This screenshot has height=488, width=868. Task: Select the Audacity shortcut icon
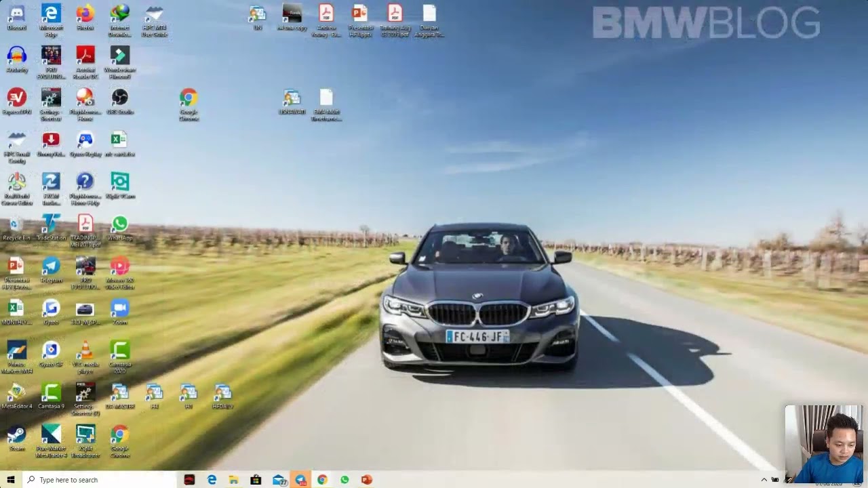click(x=16, y=60)
